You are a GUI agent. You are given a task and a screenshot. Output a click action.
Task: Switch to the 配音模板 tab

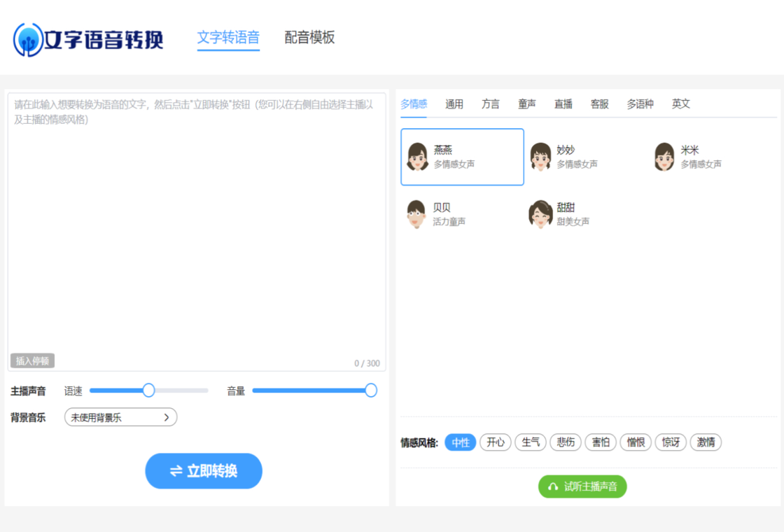(x=309, y=38)
